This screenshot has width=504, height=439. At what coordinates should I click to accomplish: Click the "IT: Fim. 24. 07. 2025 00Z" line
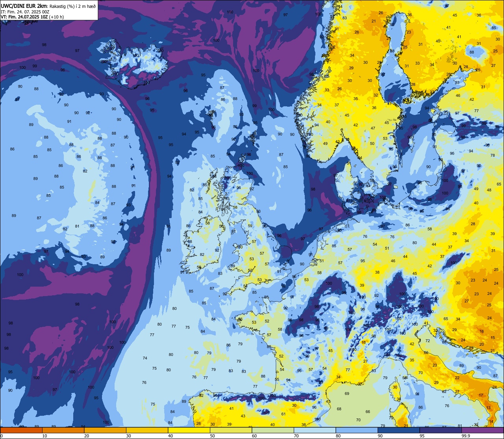[x=25, y=11]
